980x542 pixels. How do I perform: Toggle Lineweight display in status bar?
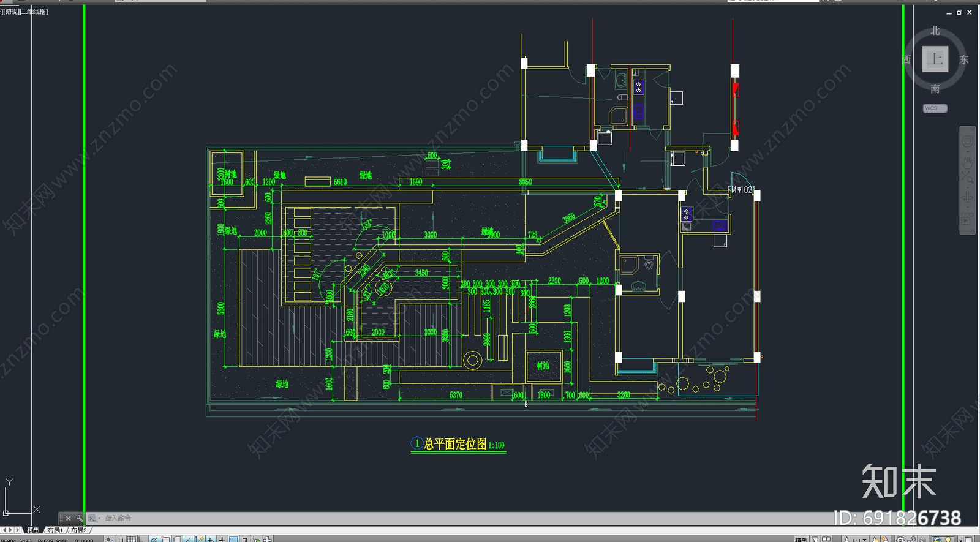pyautogui.click(x=222, y=539)
